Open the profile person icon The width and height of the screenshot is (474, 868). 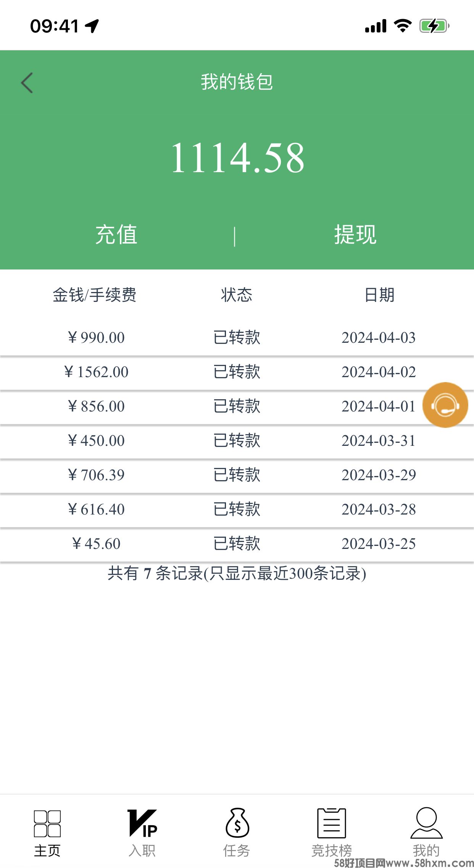pyautogui.click(x=426, y=823)
